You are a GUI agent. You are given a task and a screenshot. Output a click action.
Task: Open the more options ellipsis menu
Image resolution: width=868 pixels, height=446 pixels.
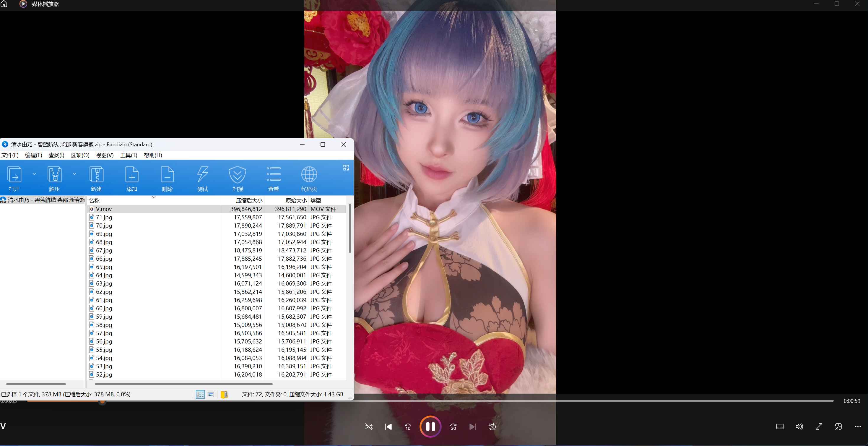[858, 427]
